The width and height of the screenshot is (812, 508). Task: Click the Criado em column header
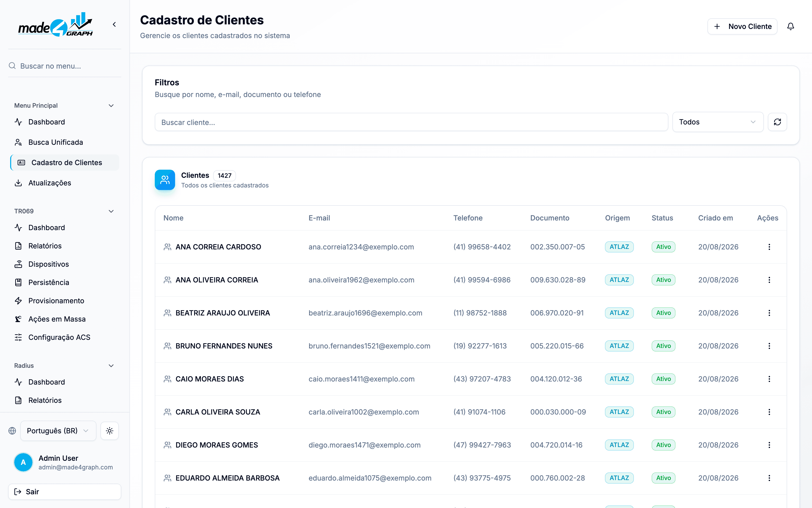tap(716, 218)
